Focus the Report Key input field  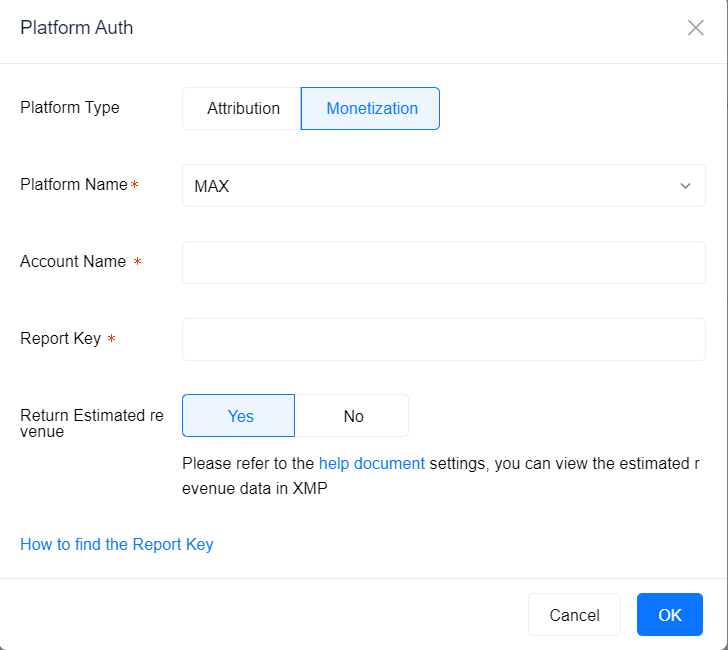443,339
